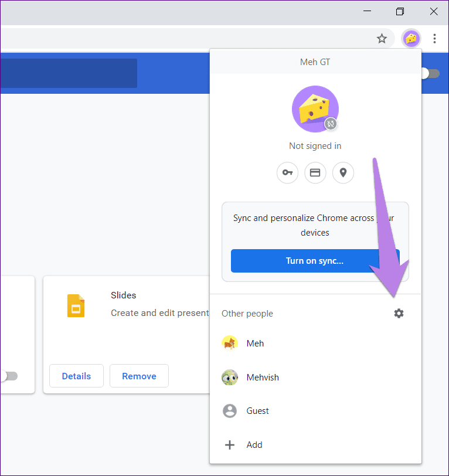Click the sync-off badge on avatar
Screen dimensions: 449x476
(331, 124)
